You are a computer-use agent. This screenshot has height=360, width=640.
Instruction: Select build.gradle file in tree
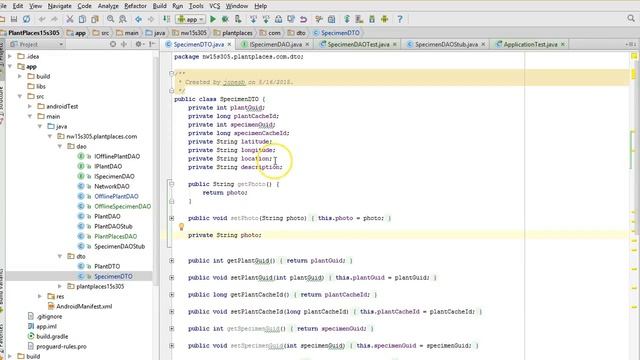pyautogui.click(x=52, y=336)
